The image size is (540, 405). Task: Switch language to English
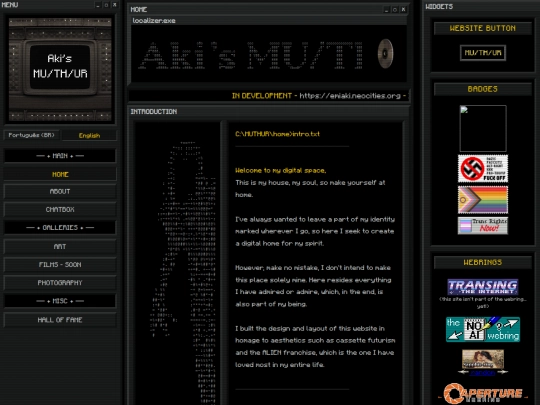[x=89, y=135]
